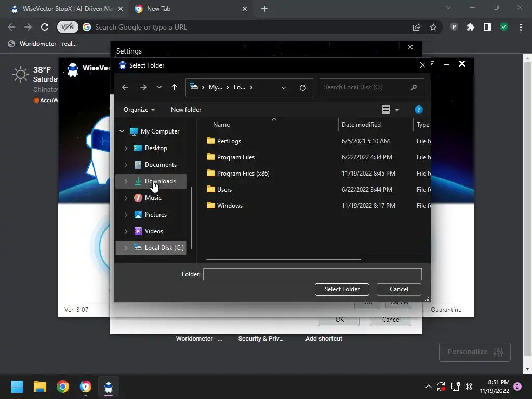The width and height of the screenshot is (532, 399).
Task: Open the help button in dialog
Action: (x=418, y=110)
